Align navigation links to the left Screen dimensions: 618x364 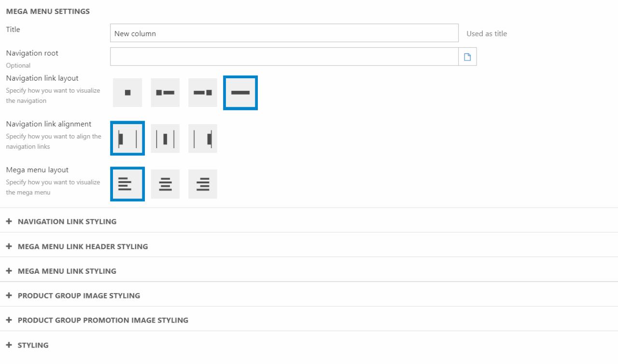[127, 139]
